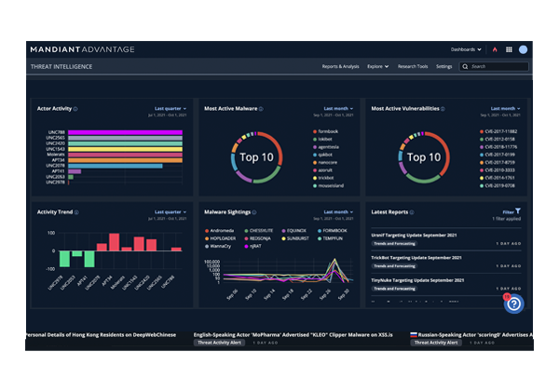This screenshot has height=392, width=559.
Task: Toggle CVE-2019-0708 in vulnerabilities legend
Action: tap(498, 185)
